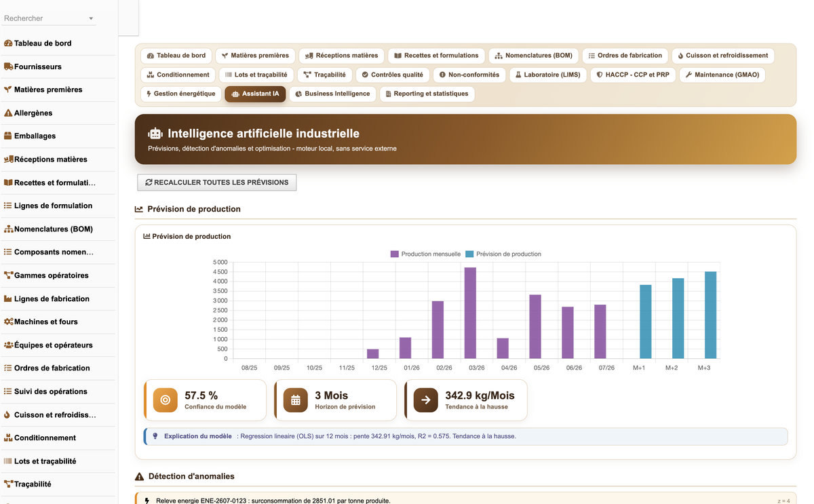
Task: Switch to Business Intelligence tab
Action: (332, 94)
